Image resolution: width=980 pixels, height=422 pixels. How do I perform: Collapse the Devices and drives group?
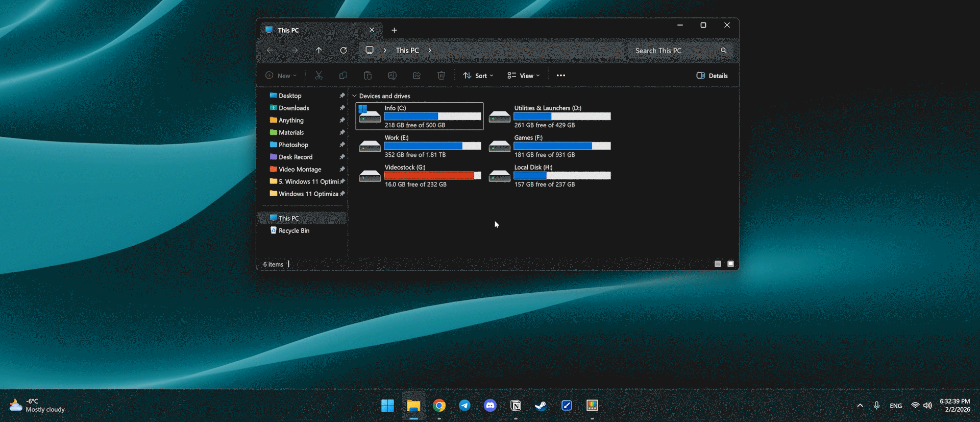click(354, 96)
